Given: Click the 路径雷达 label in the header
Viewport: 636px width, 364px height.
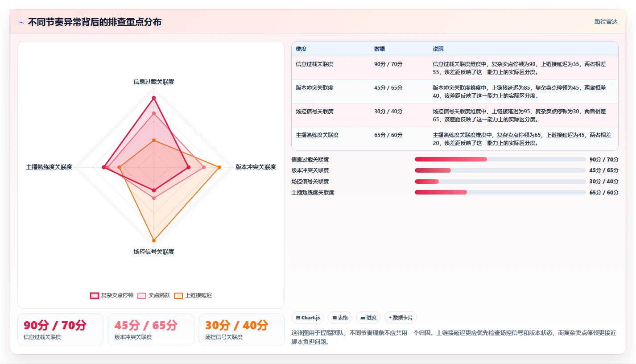Looking at the screenshot, I should tap(606, 21).
